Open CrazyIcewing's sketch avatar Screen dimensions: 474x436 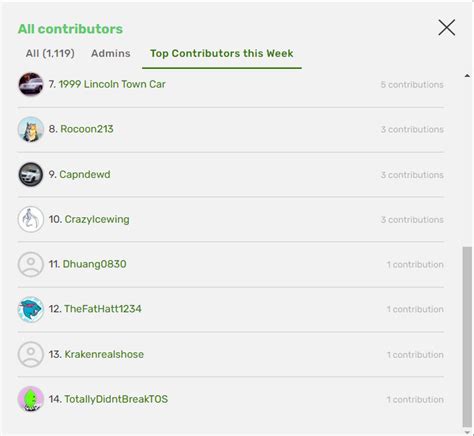coord(31,219)
